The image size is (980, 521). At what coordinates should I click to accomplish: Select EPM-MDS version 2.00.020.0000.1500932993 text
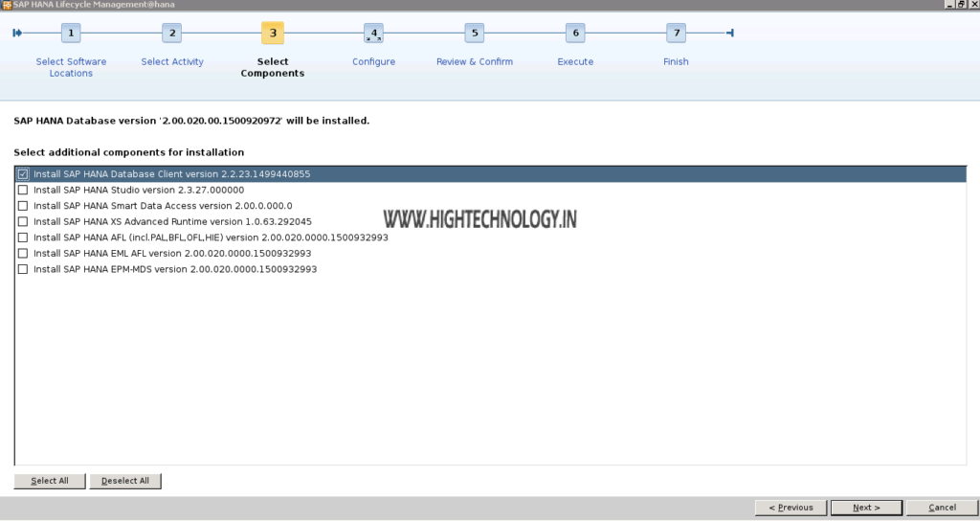click(175, 269)
